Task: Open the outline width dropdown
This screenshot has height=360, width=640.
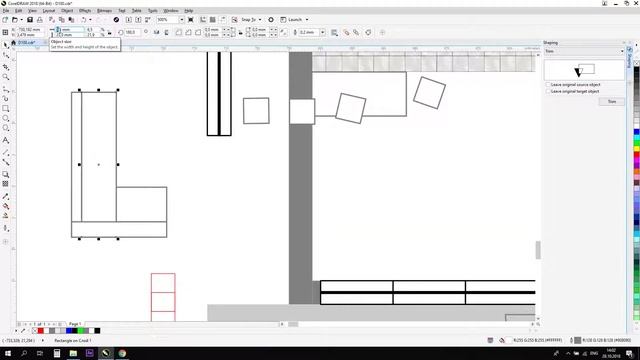Action: [322, 32]
